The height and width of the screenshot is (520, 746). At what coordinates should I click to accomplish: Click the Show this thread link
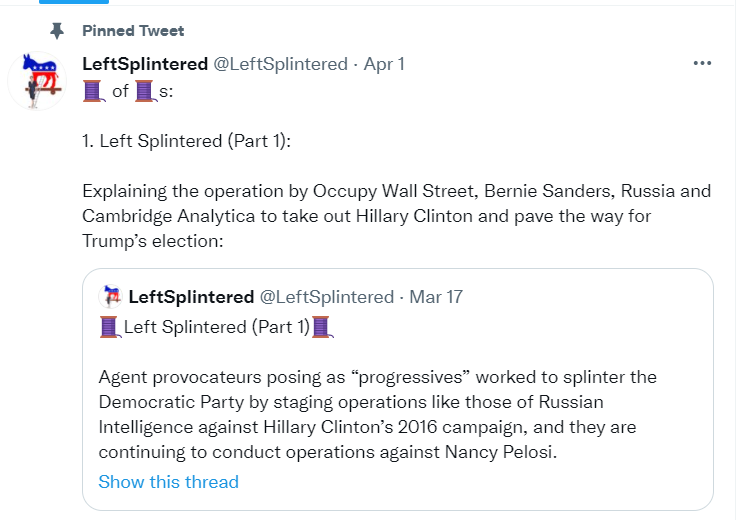(x=168, y=482)
